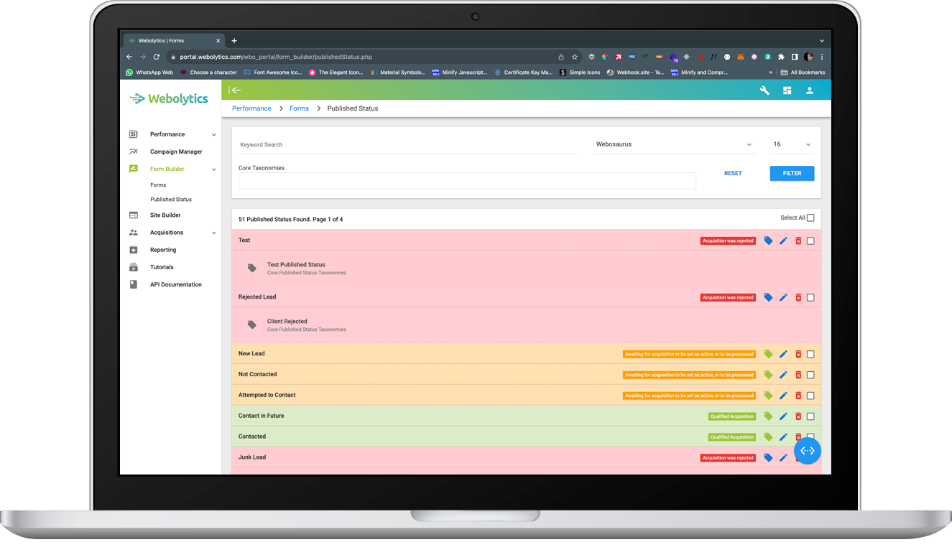Collapse the sidebar with the green back arrow

(x=236, y=90)
